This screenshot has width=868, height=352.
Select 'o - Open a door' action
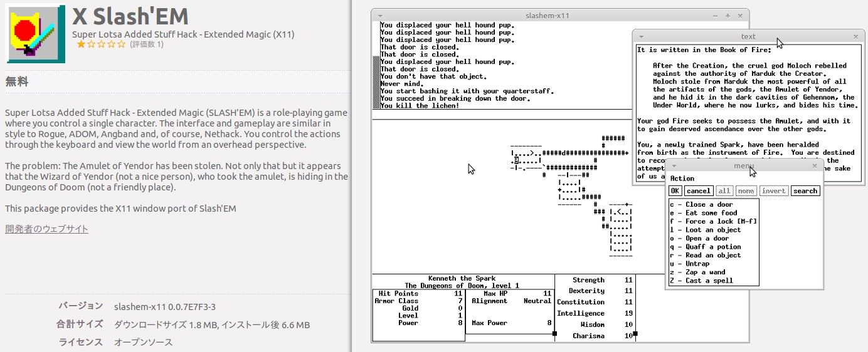click(714, 238)
